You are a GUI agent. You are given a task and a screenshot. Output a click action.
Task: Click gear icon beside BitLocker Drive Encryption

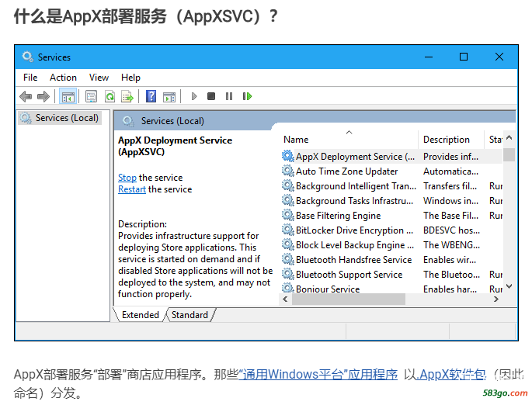(287, 230)
